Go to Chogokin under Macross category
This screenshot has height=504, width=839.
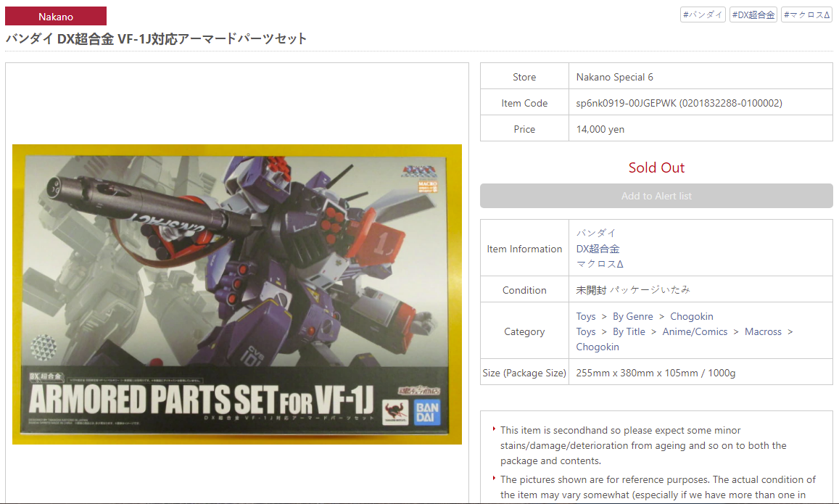pyautogui.click(x=597, y=347)
